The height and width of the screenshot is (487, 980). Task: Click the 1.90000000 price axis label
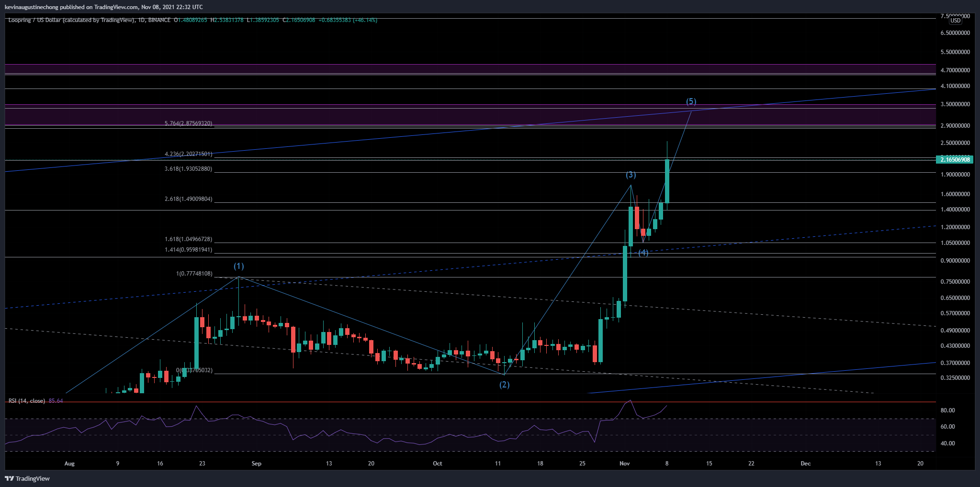point(955,175)
